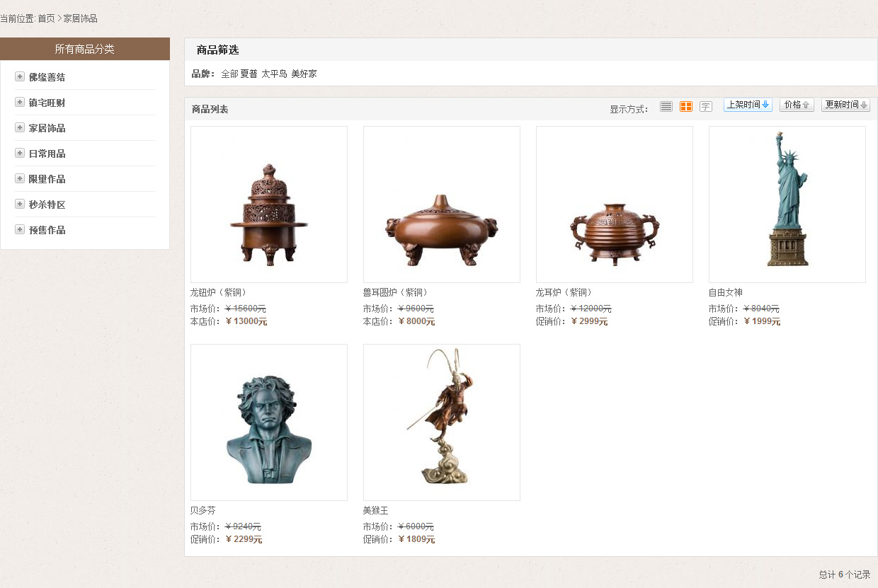The height and width of the screenshot is (588, 878).
Task: Click promo price ￥1999元
Action: click(x=762, y=321)
